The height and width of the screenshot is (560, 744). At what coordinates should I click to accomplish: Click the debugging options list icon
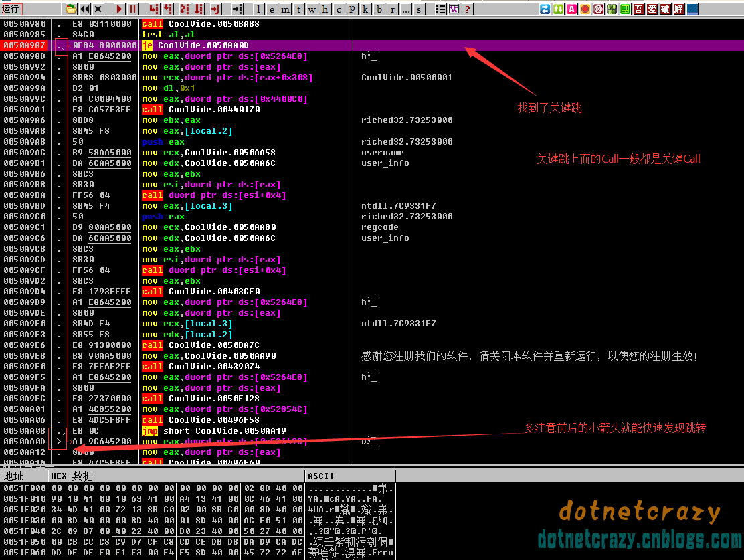pos(441,9)
